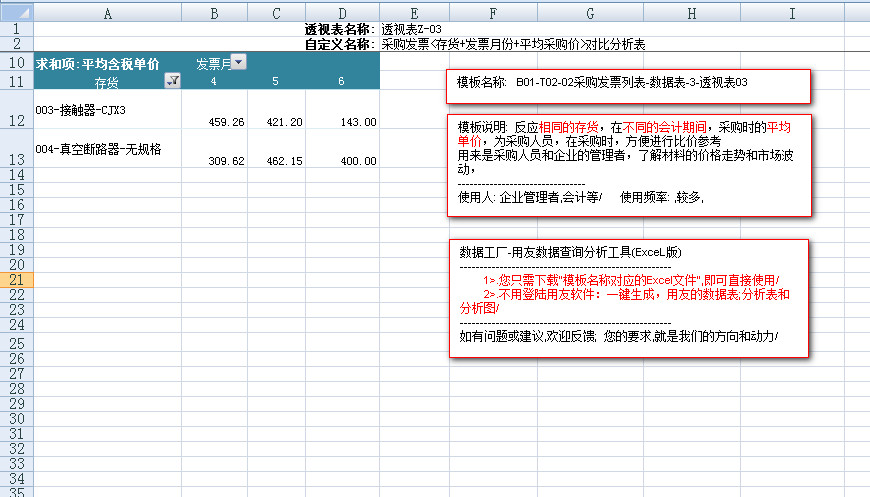
Task: Click the Select All corner button
Action: (x=16, y=13)
